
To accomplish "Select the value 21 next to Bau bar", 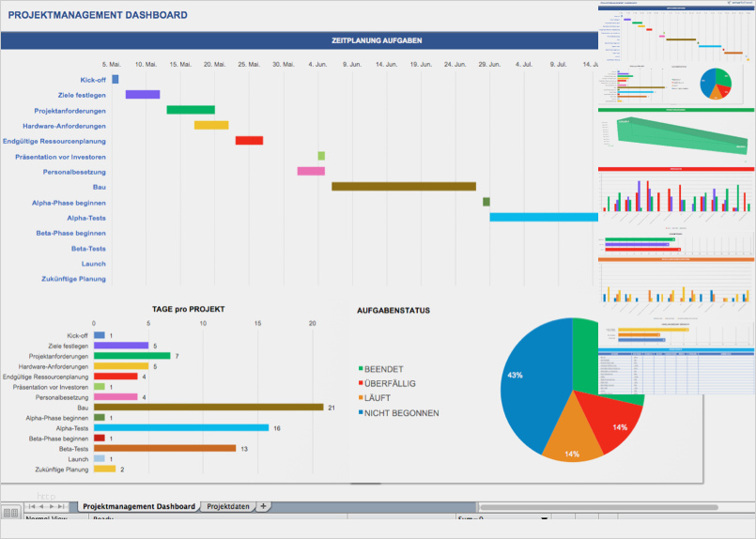I will (x=332, y=408).
